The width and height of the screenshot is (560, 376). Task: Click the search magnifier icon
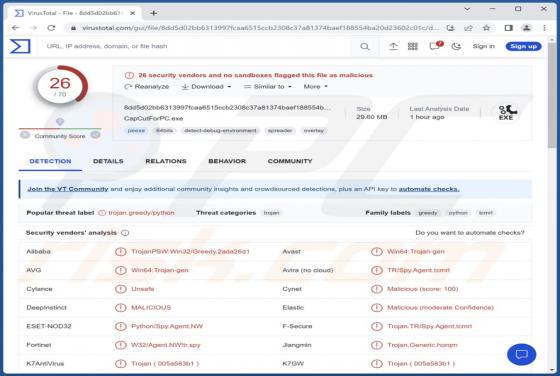[x=364, y=46]
